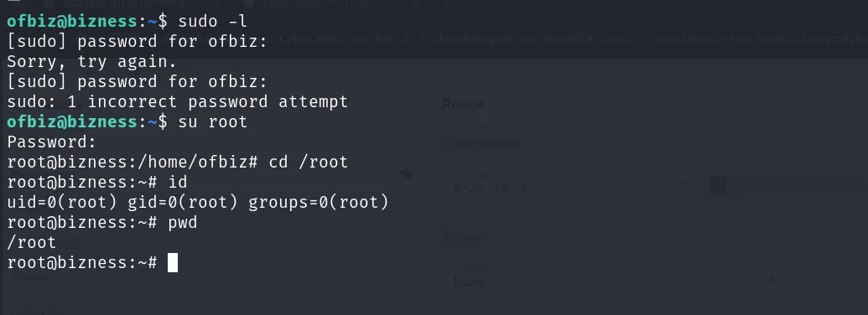Click the uid=0(root) output line

click(x=198, y=202)
